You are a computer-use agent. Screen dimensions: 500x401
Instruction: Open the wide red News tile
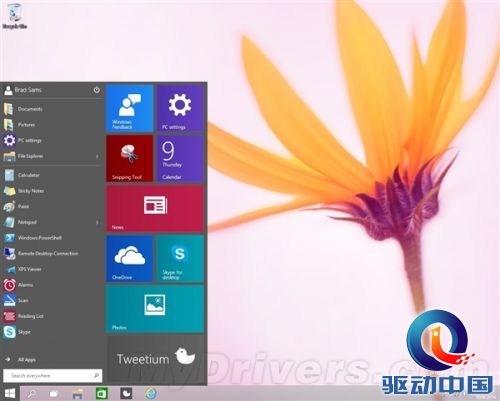coord(155,209)
